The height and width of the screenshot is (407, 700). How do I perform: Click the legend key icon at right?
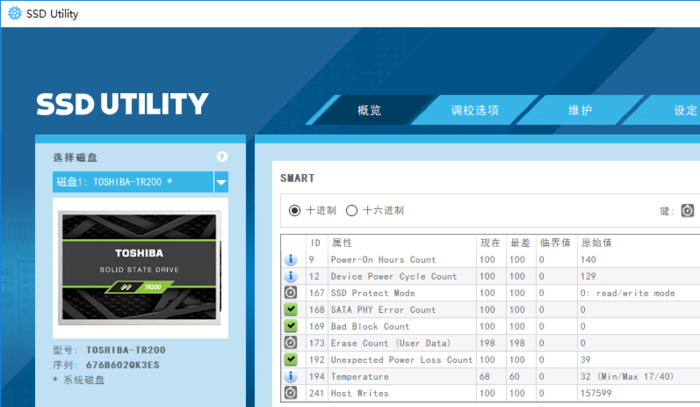click(688, 210)
